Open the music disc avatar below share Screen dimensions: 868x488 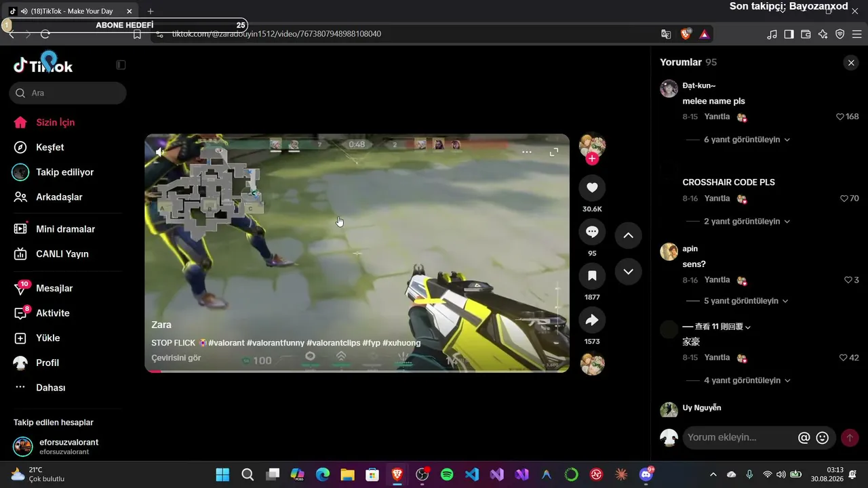(592, 364)
